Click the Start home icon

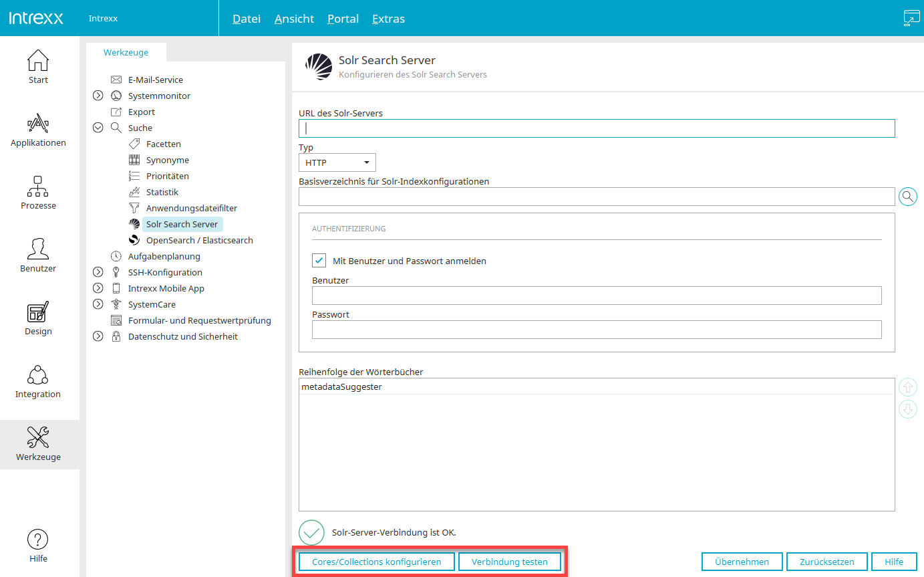coord(38,67)
